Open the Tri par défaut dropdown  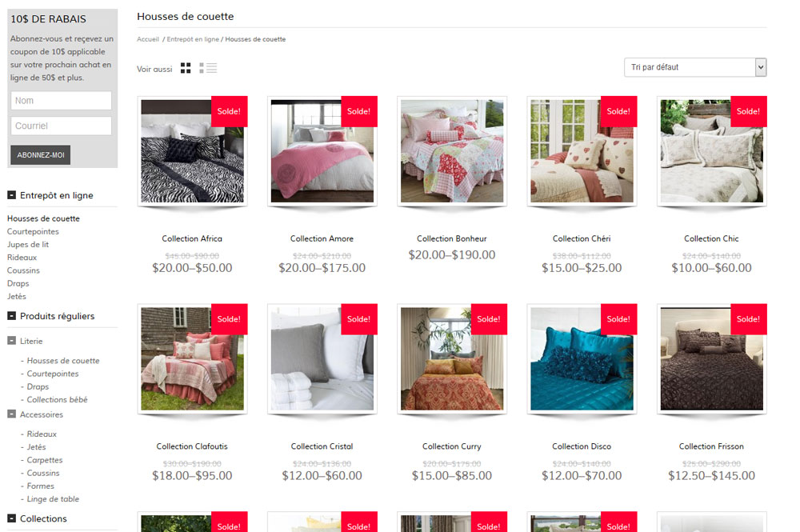[x=695, y=67]
